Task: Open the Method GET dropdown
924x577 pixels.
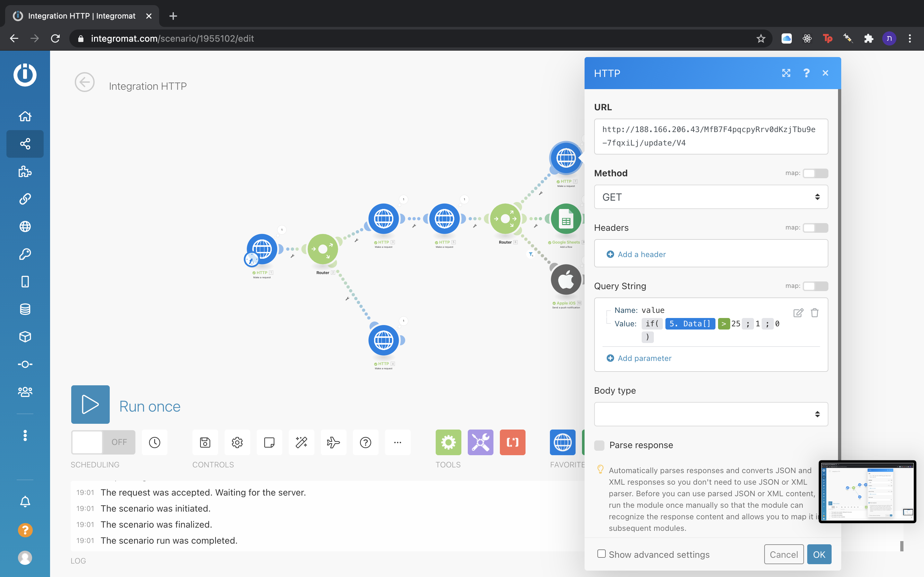Action: [711, 197]
